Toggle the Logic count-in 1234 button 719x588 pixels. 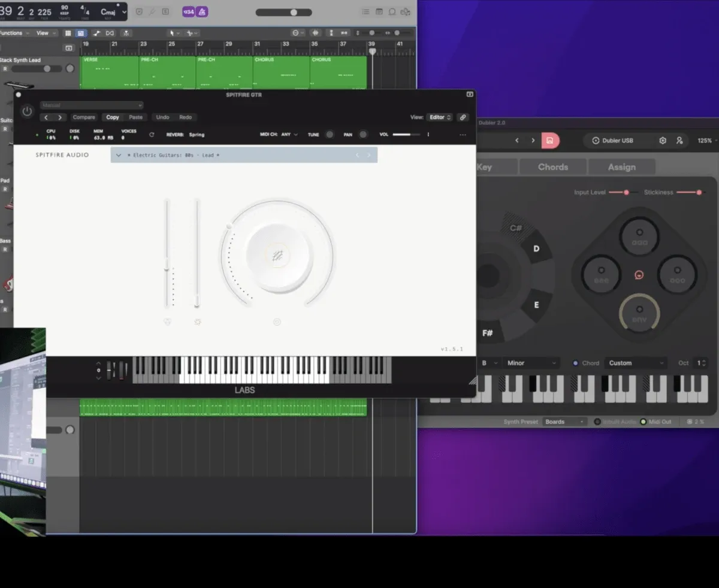click(188, 11)
